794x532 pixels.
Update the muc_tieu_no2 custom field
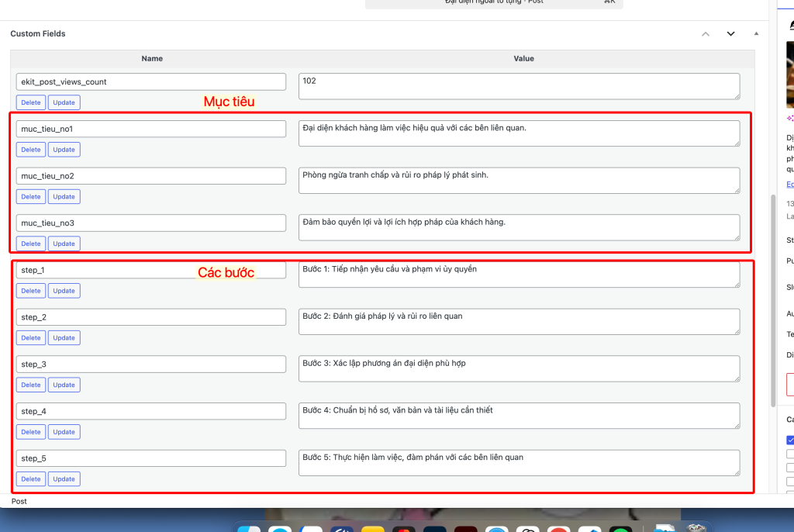tap(64, 197)
